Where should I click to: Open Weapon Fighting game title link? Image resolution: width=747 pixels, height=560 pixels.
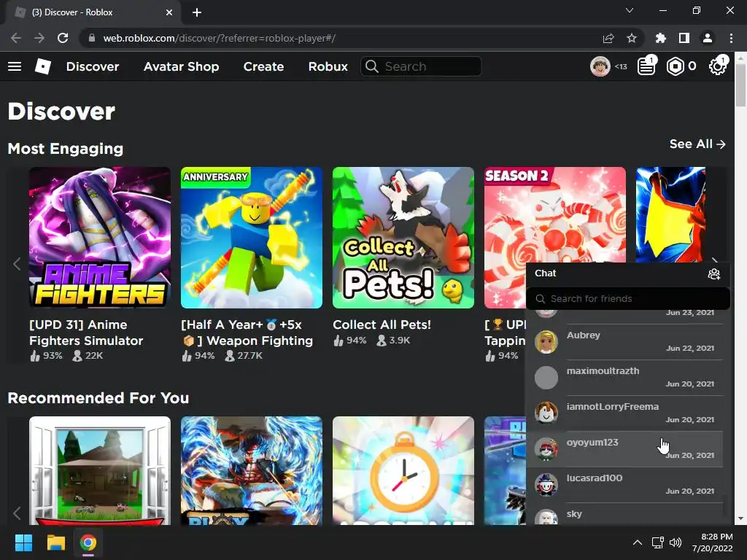coord(247,332)
